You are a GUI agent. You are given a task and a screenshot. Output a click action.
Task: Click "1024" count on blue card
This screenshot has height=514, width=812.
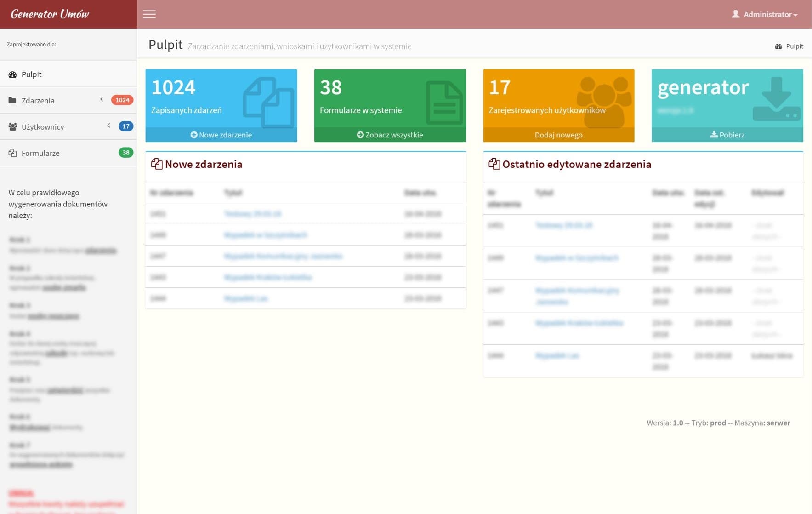[173, 87]
